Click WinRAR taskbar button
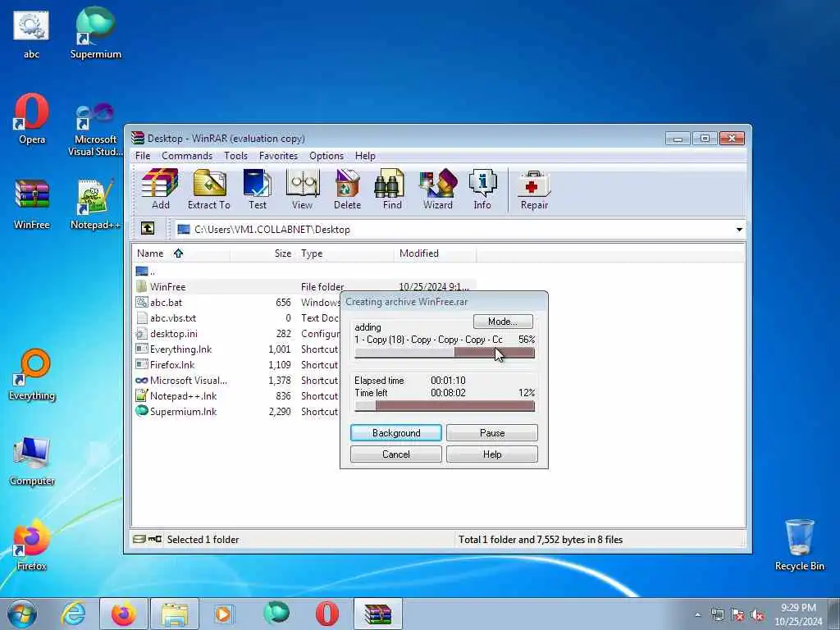840x630 pixels. click(377, 614)
